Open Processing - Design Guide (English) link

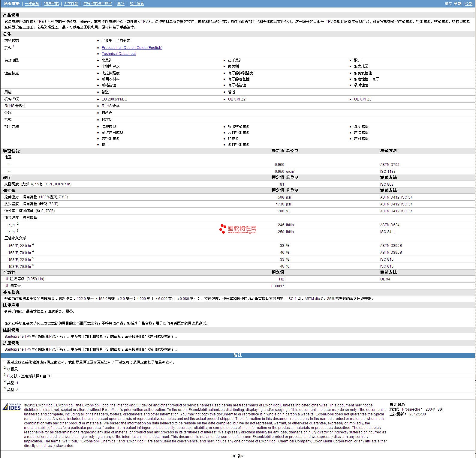tap(132, 48)
